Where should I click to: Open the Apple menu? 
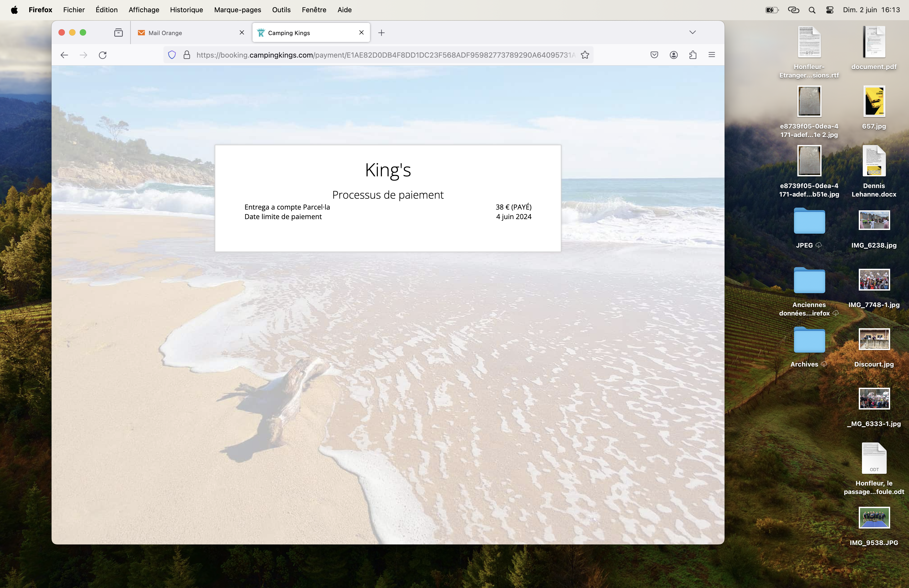pos(14,10)
